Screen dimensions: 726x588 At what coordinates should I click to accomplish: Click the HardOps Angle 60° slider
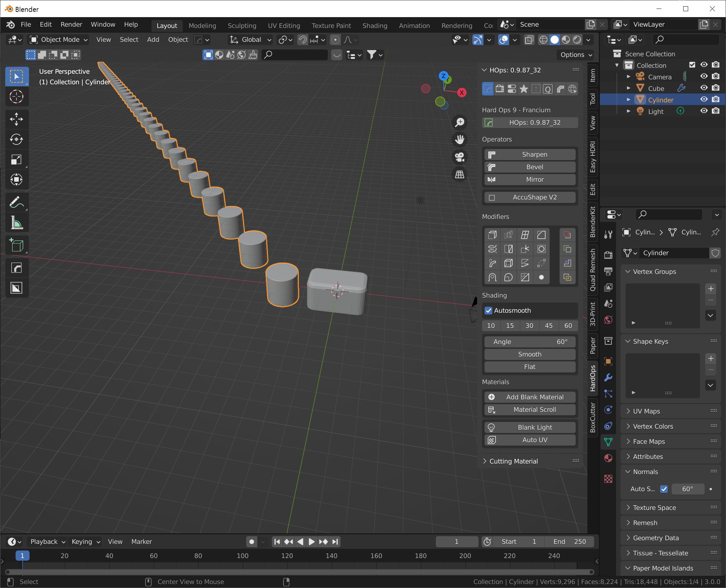coord(530,342)
